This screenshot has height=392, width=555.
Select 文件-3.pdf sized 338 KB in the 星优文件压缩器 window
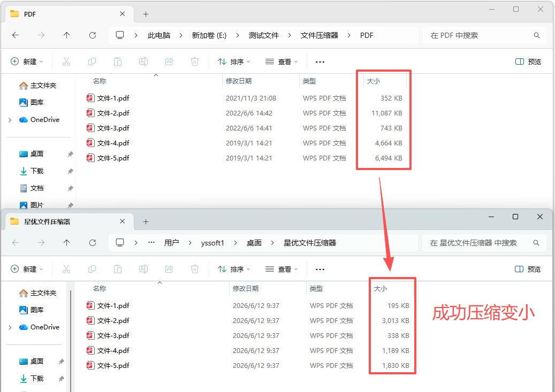tap(248, 335)
